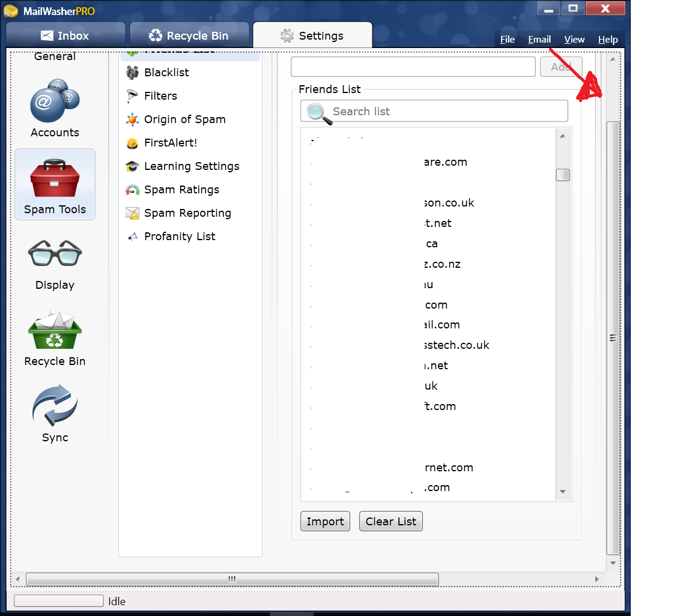Click the horizontal scroll left arrow

click(x=17, y=579)
